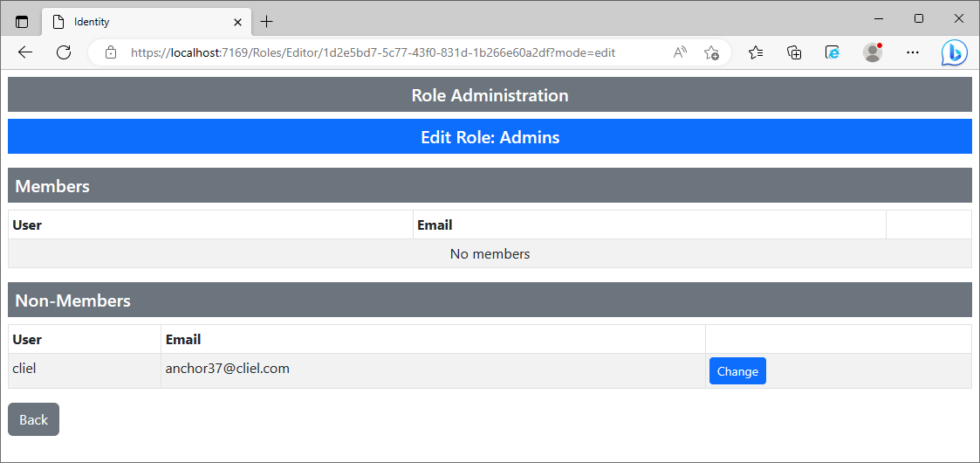Click the address bar URL
980x463 pixels.
tap(373, 53)
